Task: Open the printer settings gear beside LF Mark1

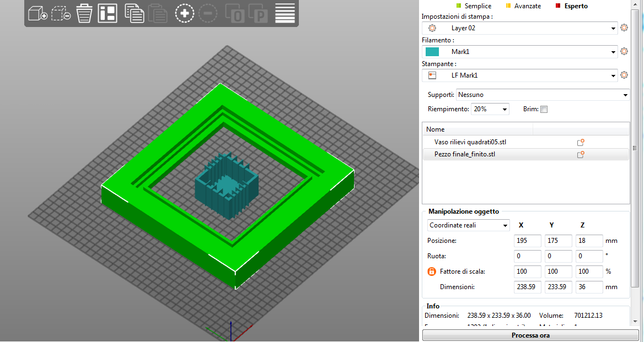Action: tap(624, 75)
